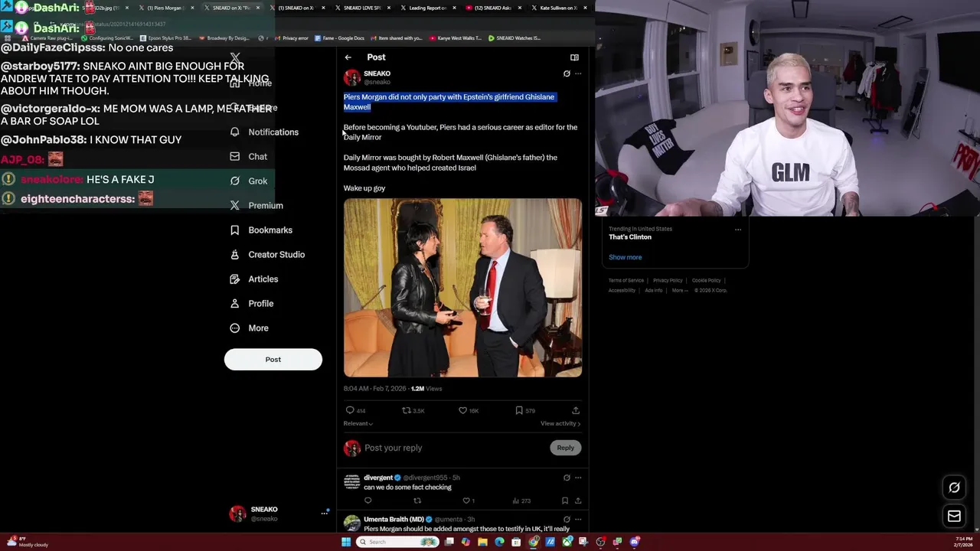
Task: Open photo of the two people talking
Action: coord(462,288)
